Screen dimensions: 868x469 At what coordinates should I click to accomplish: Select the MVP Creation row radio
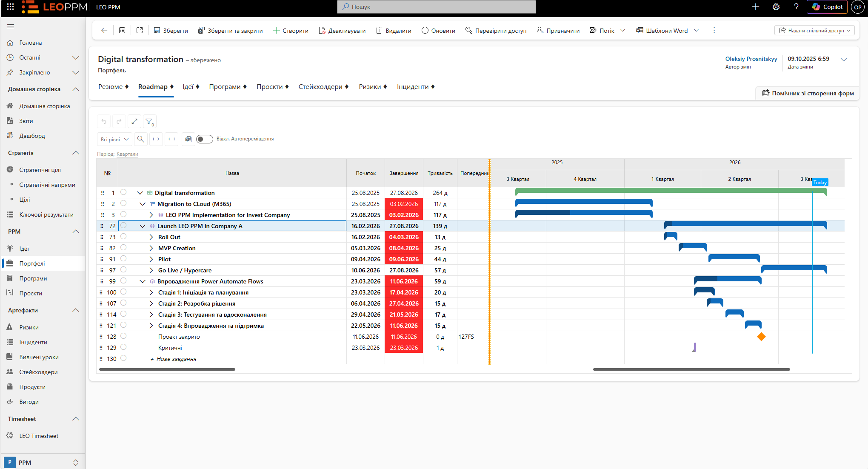point(123,248)
